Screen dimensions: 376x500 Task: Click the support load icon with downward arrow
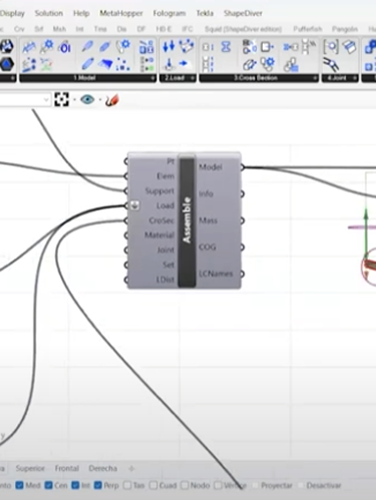(169, 64)
